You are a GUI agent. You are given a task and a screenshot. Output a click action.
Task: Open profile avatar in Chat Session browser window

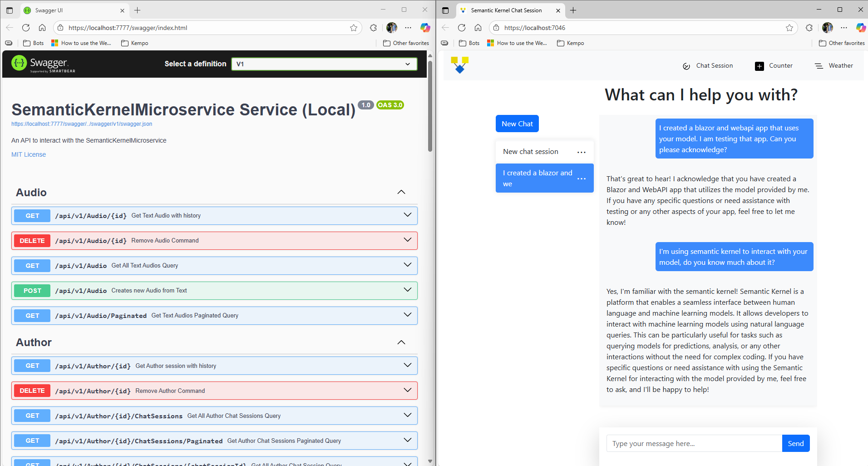coord(828,28)
